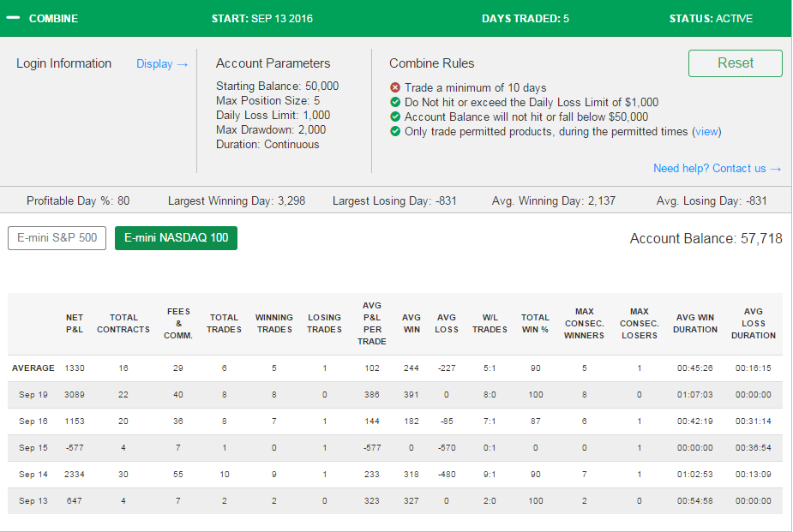
Task: Click STATUS: ACTIVE in the header
Action: [x=711, y=19]
